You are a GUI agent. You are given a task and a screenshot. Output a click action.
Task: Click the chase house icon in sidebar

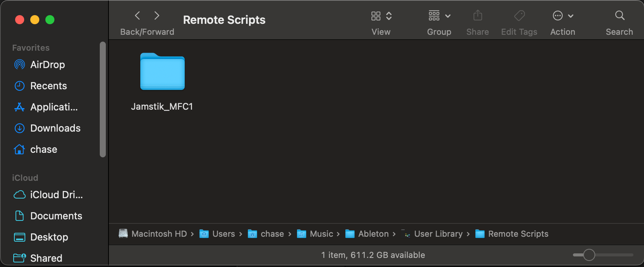coord(20,149)
